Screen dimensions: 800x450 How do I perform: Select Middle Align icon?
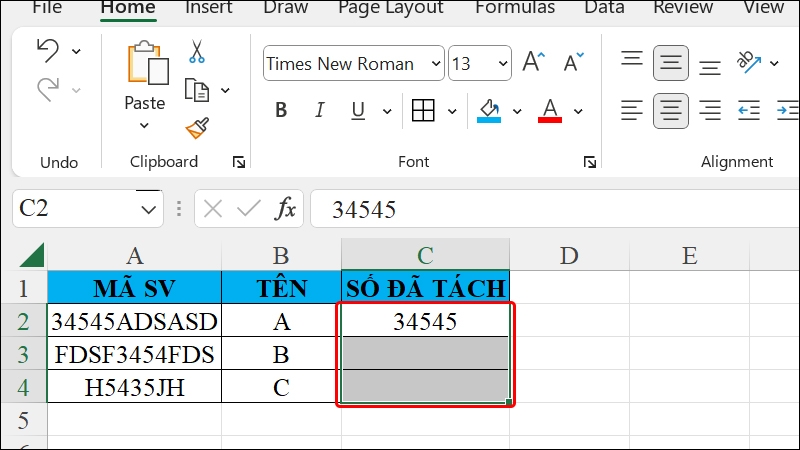pyautogui.click(x=670, y=63)
